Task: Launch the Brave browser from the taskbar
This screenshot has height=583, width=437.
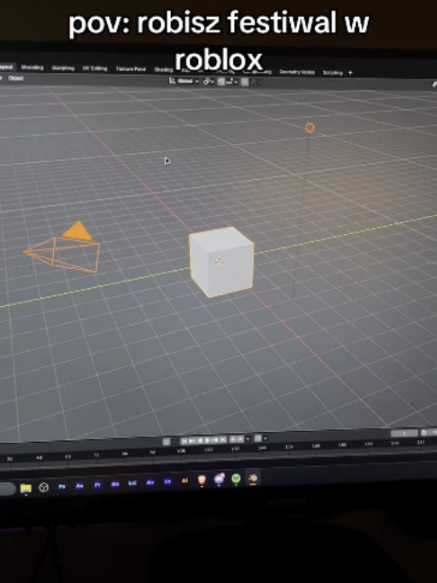Action: coord(202,480)
